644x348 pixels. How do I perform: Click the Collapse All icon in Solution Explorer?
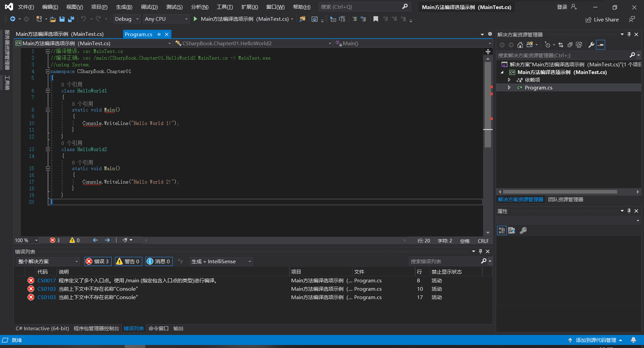570,45
